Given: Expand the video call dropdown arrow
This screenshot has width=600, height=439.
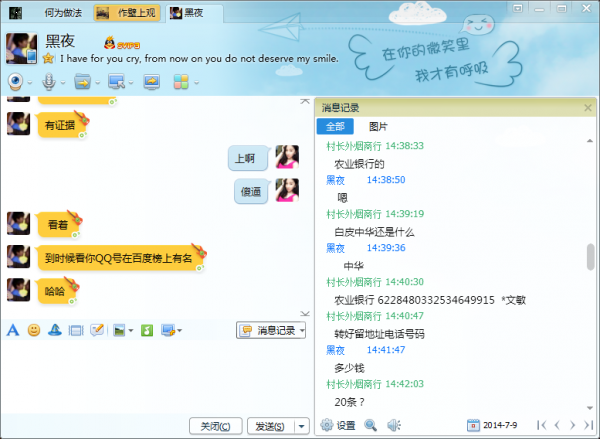Looking at the screenshot, I should (30, 82).
